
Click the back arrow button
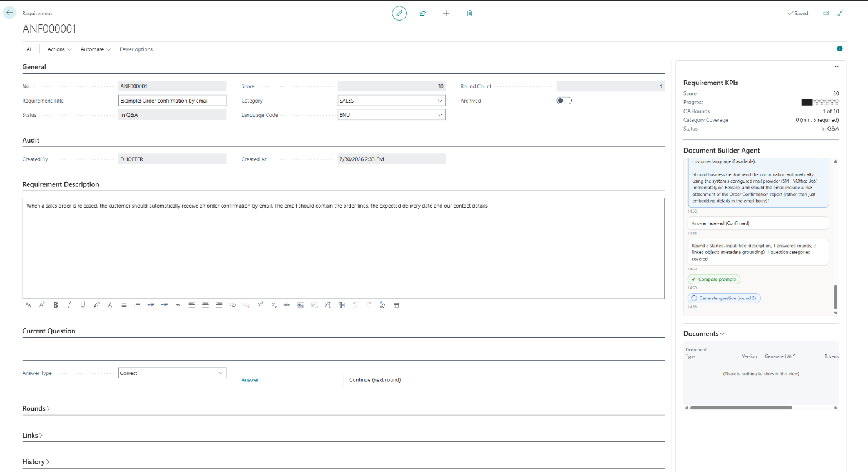[x=9, y=13]
